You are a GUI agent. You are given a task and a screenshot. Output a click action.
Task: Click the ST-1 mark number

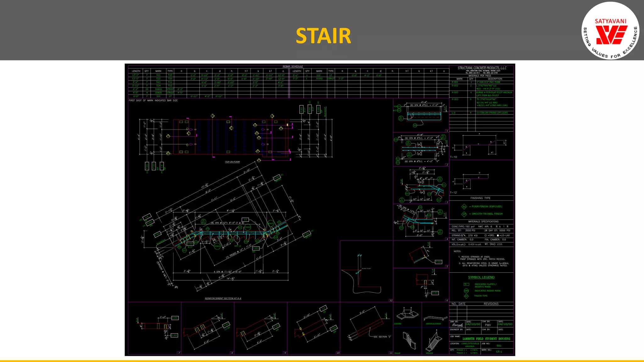coord(499,352)
